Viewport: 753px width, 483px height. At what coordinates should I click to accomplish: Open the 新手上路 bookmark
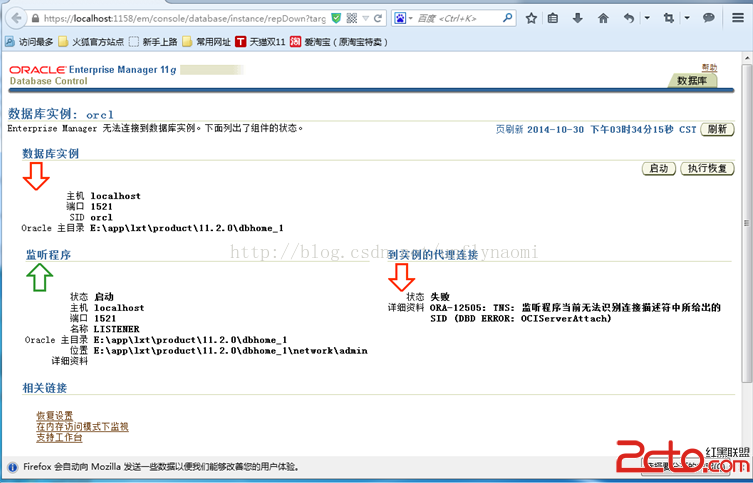point(154,42)
